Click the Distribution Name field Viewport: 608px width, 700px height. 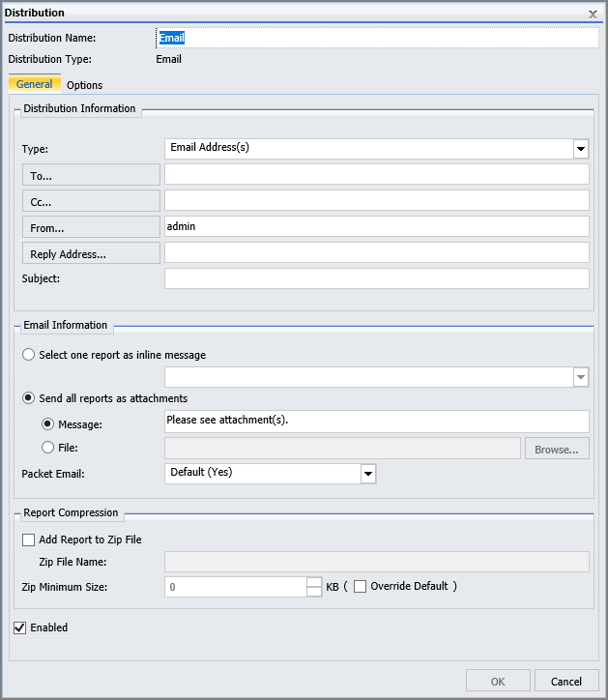click(377, 38)
